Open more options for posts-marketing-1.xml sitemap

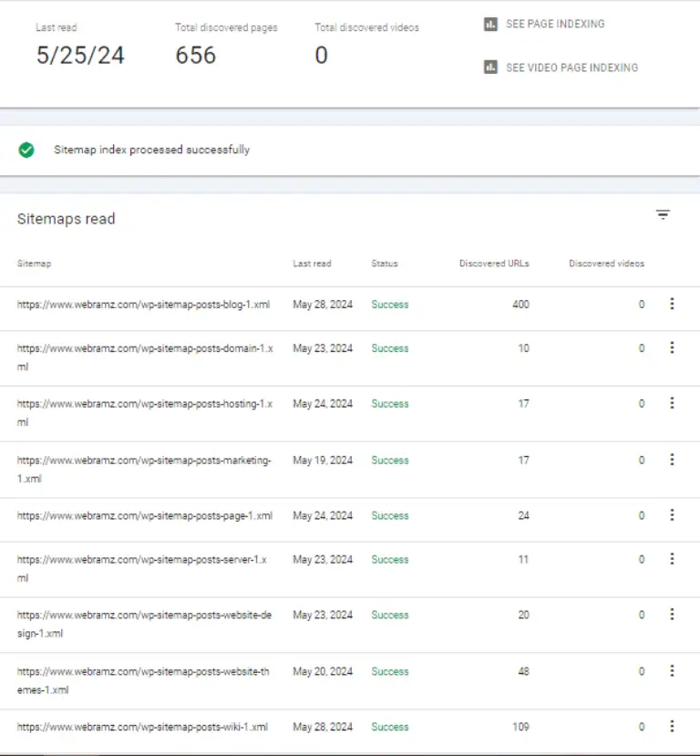point(672,460)
